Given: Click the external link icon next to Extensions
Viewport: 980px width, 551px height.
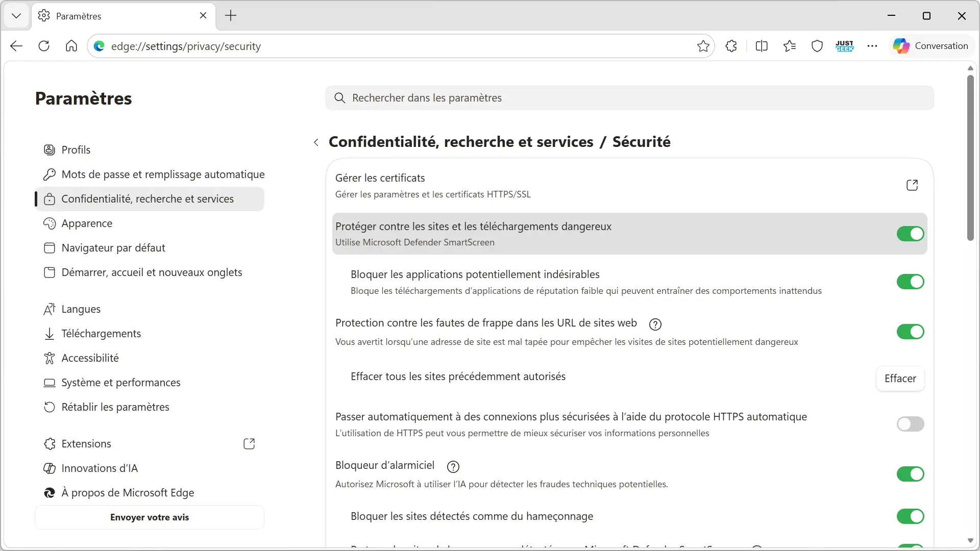Looking at the screenshot, I should pos(249,444).
